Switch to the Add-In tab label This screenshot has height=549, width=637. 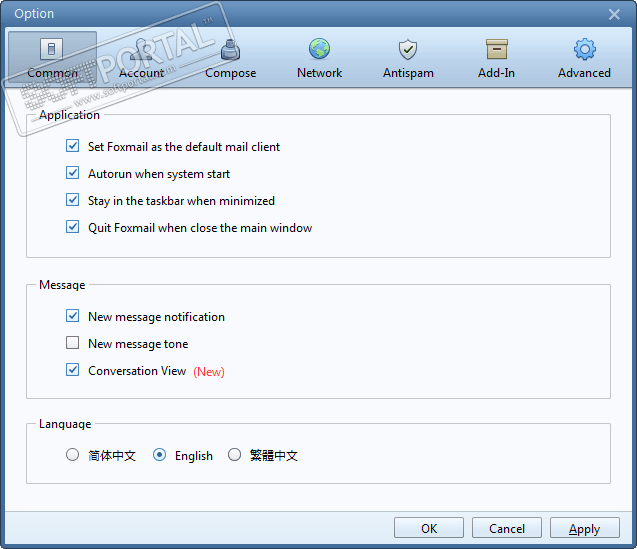[x=496, y=73]
